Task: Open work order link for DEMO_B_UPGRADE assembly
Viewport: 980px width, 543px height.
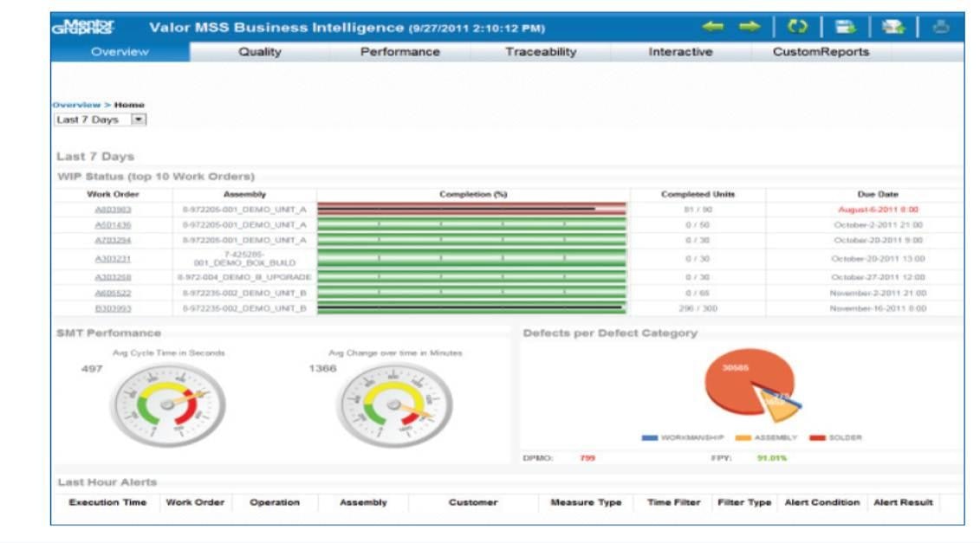Action: coord(113,277)
